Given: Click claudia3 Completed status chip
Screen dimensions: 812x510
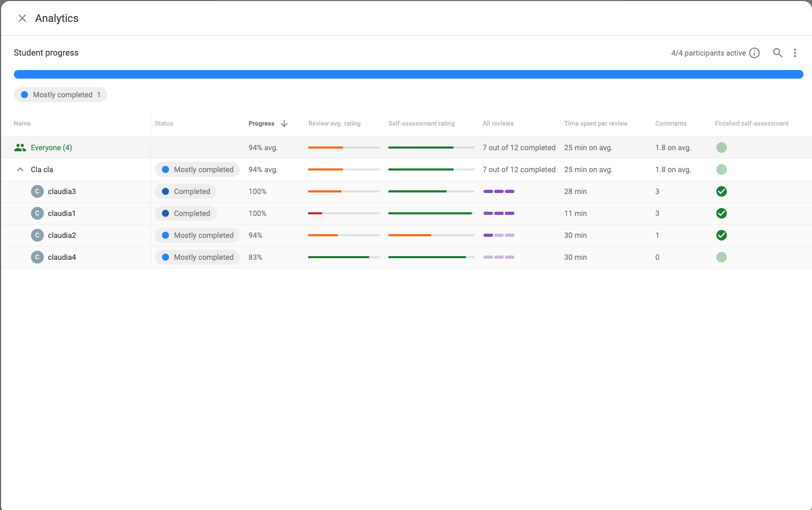Looking at the screenshot, I should (x=186, y=191).
